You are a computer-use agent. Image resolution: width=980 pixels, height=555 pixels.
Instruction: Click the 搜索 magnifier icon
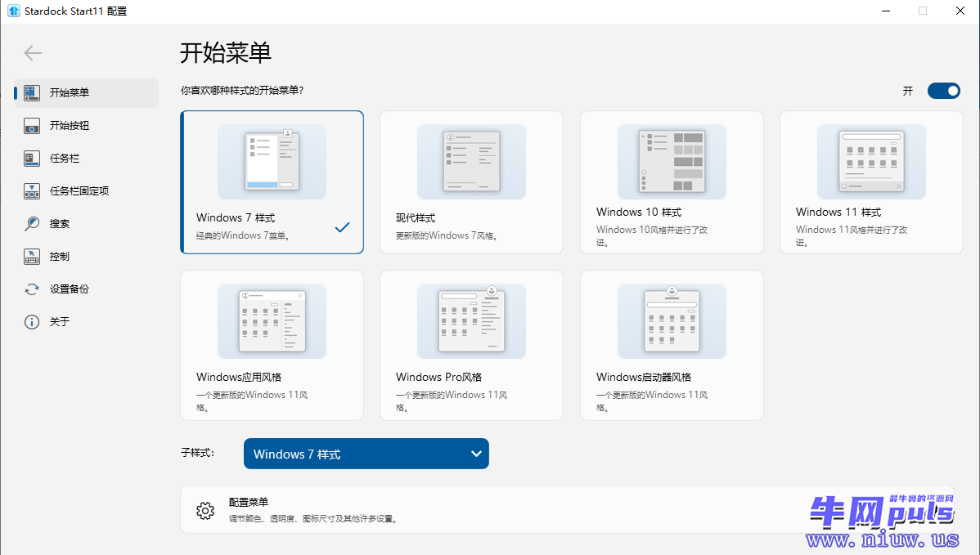[x=32, y=223]
